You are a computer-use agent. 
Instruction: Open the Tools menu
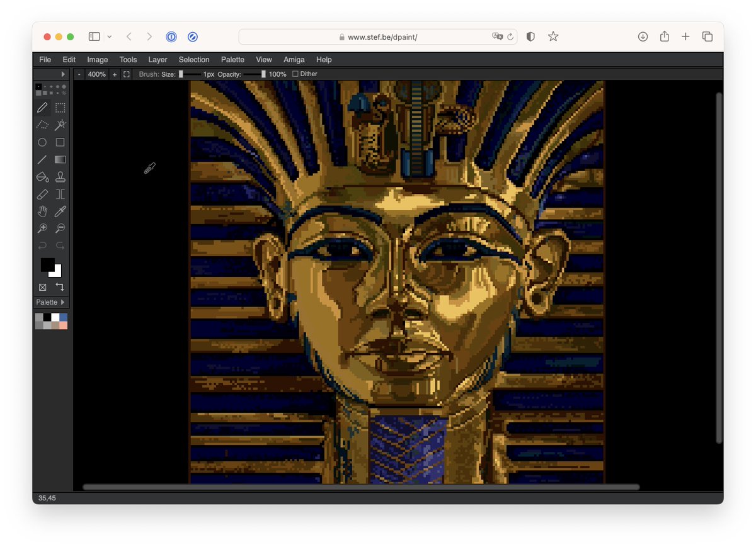pyautogui.click(x=128, y=60)
